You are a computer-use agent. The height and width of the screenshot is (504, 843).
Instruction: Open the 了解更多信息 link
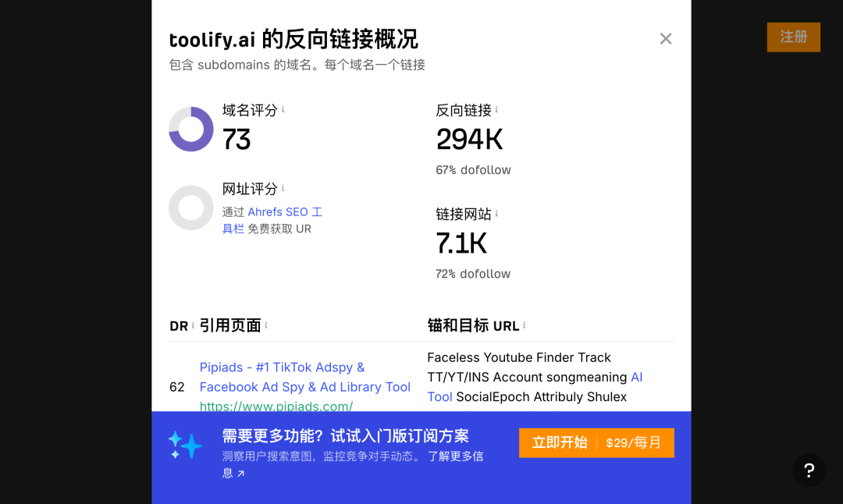pyautogui.click(x=455, y=456)
